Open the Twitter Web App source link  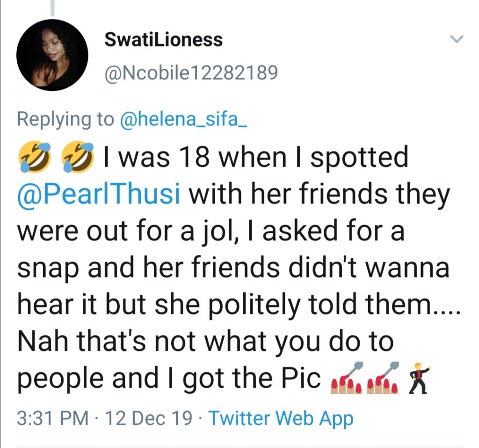[281, 419]
